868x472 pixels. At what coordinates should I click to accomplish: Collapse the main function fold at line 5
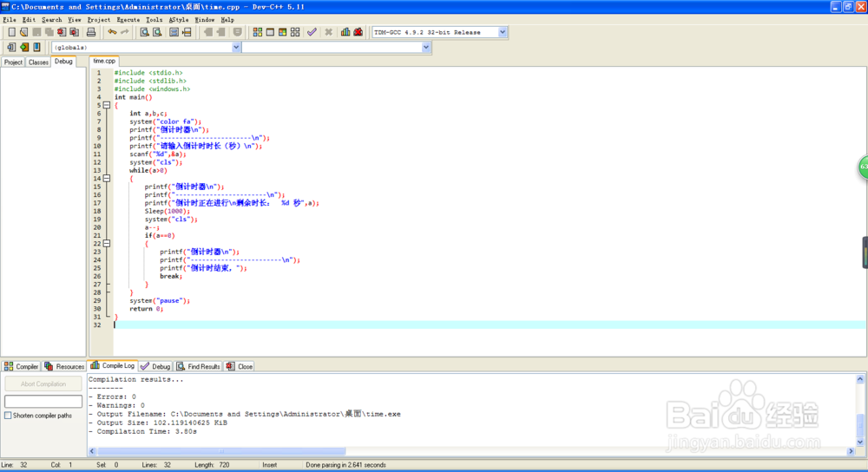click(107, 105)
